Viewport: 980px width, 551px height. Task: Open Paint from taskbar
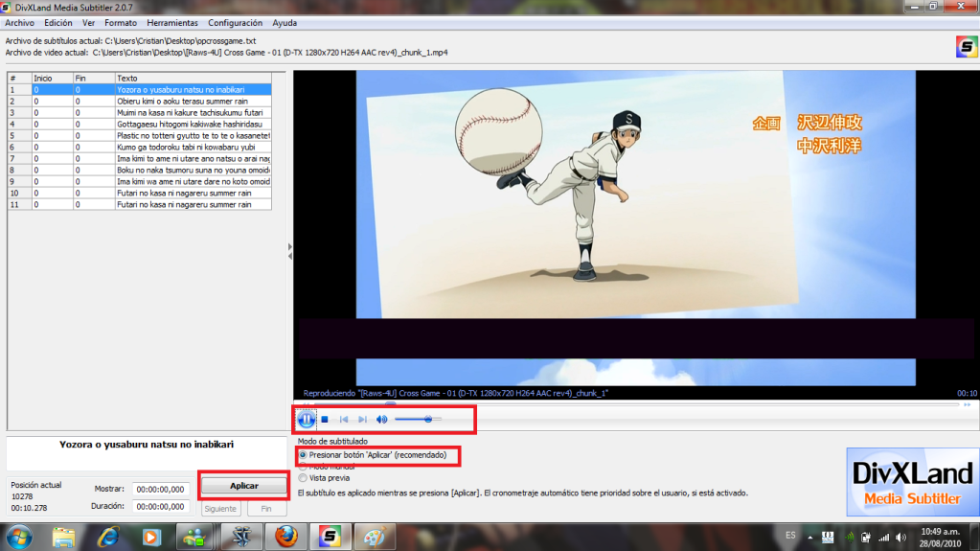point(374,538)
